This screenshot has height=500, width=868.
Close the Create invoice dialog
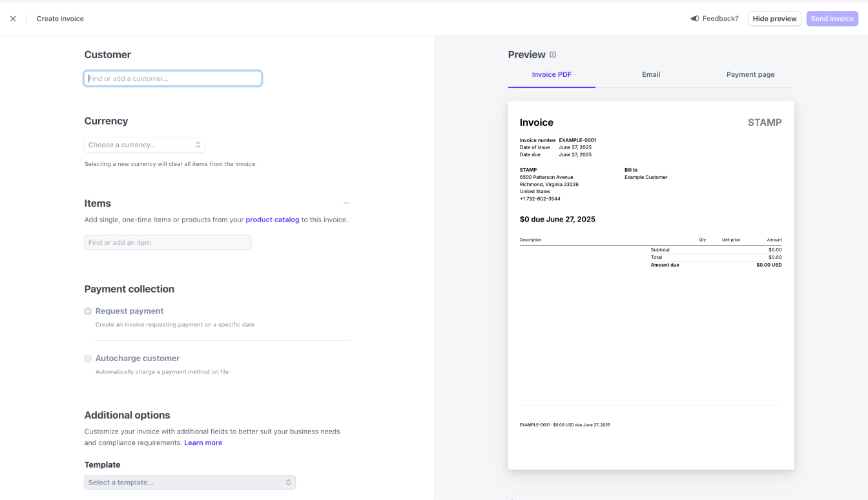[x=13, y=19]
